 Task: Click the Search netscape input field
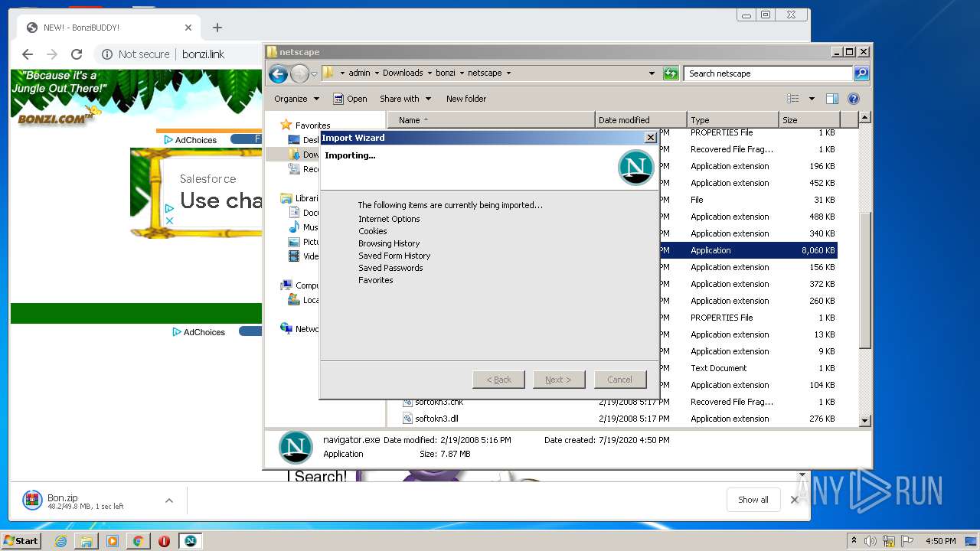tap(768, 73)
